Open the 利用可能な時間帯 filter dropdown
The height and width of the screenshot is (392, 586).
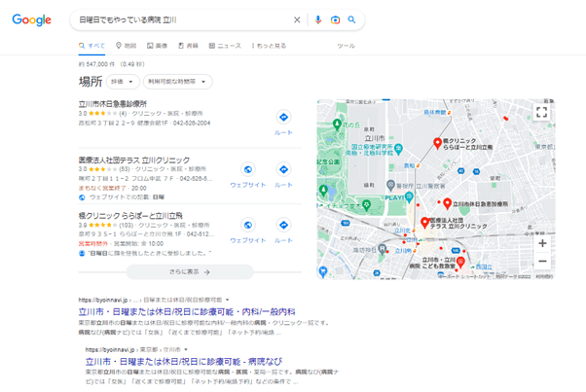[x=177, y=82]
